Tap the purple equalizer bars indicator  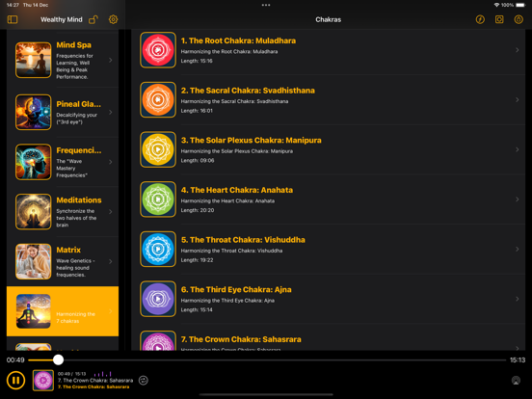pyautogui.click(x=103, y=374)
